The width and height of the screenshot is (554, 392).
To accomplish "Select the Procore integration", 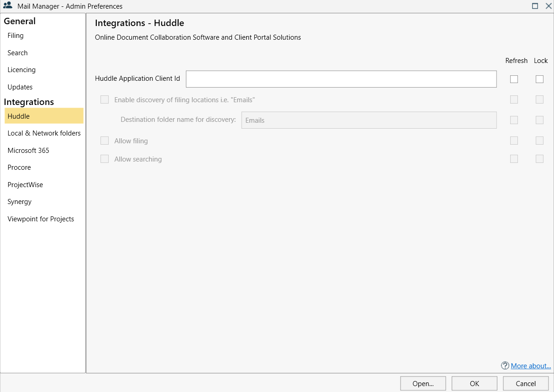I will [19, 167].
